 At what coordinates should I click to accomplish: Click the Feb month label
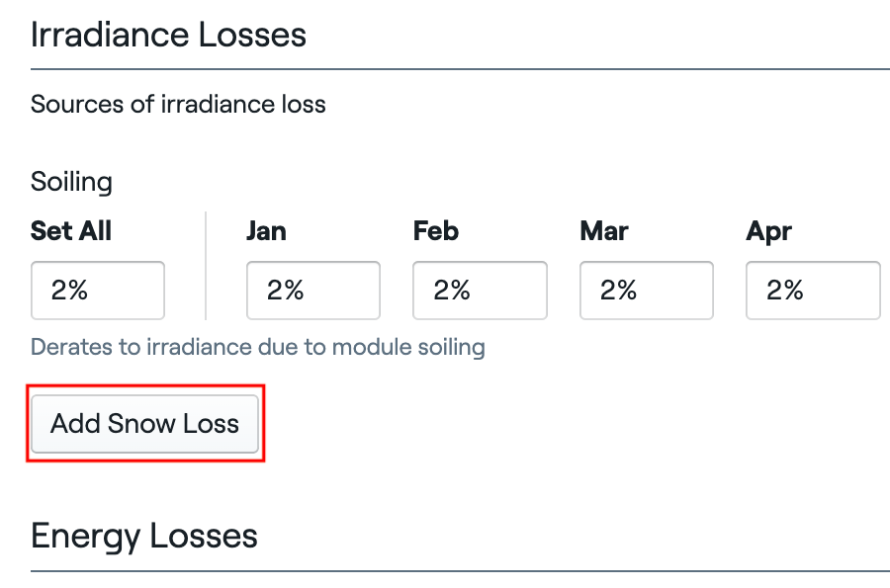pos(436,231)
